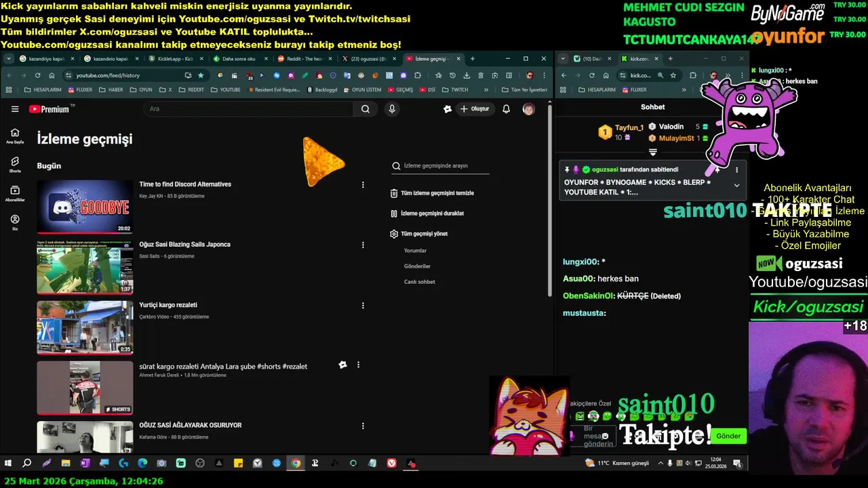Open more options for Discord Alternatives video
This screenshot has width=868, height=488.
tap(363, 184)
